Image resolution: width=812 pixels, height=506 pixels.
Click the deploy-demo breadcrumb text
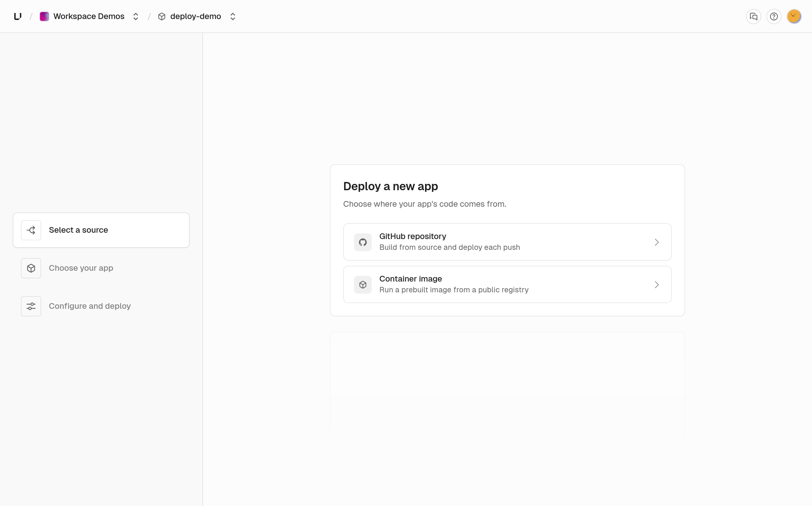click(x=195, y=16)
